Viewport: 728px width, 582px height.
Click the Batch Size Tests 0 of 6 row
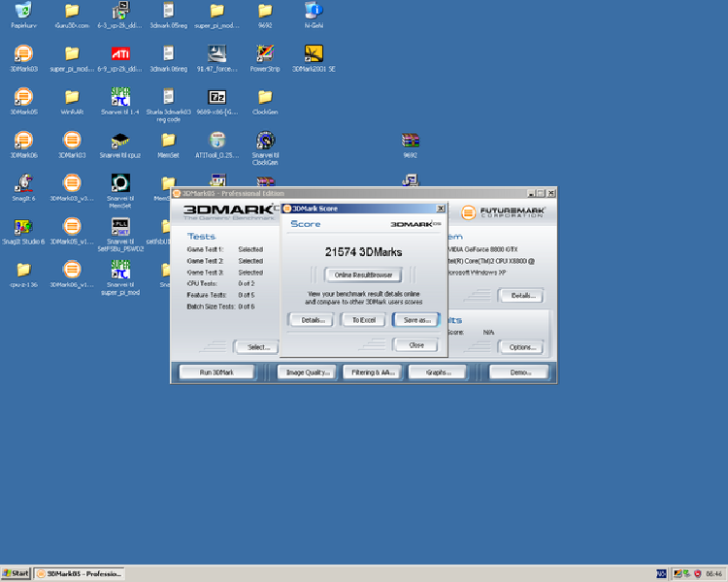pos(221,307)
